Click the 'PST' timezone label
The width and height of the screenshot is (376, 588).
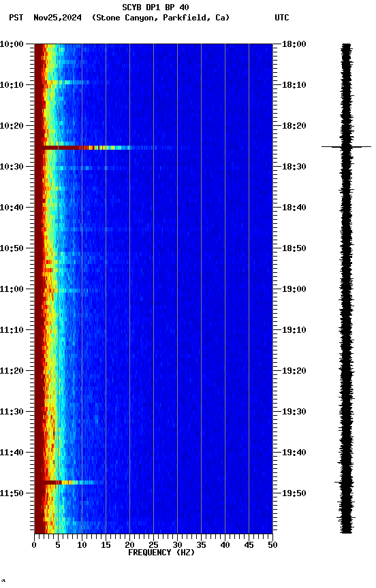pyautogui.click(x=16, y=18)
